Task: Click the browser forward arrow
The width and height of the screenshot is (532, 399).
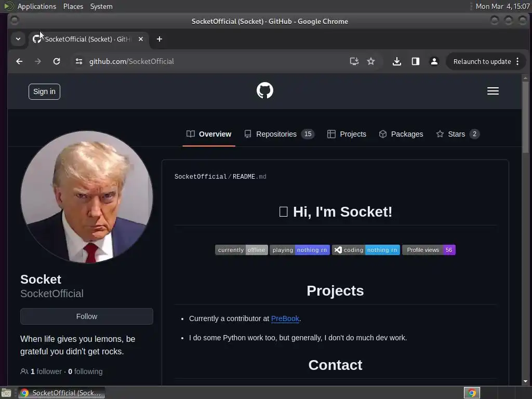Action: (37, 61)
